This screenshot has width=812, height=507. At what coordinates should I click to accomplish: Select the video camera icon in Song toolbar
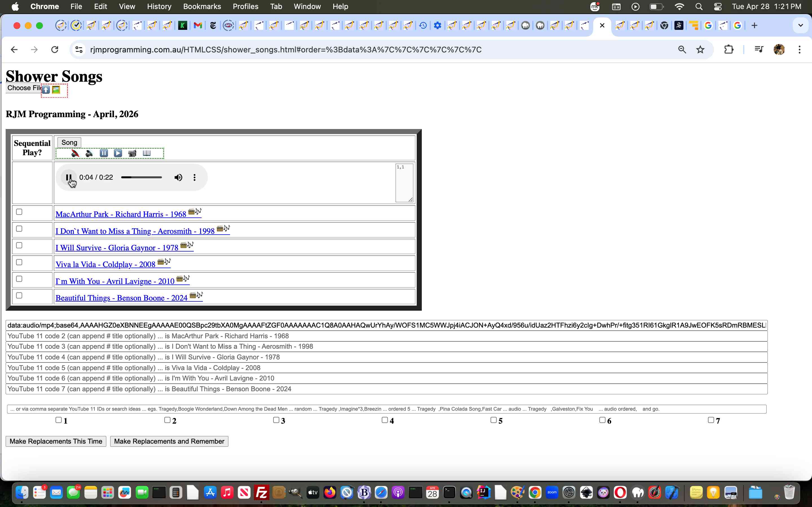pos(133,153)
